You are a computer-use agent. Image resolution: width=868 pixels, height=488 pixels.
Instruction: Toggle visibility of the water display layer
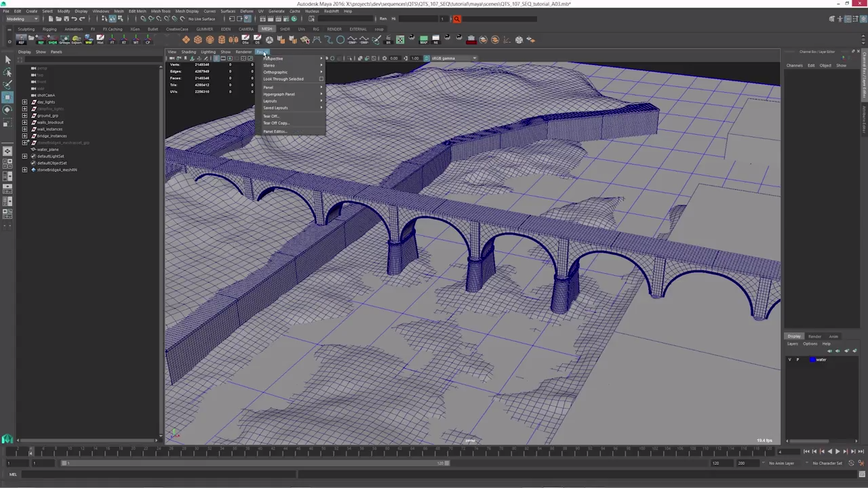tap(789, 360)
